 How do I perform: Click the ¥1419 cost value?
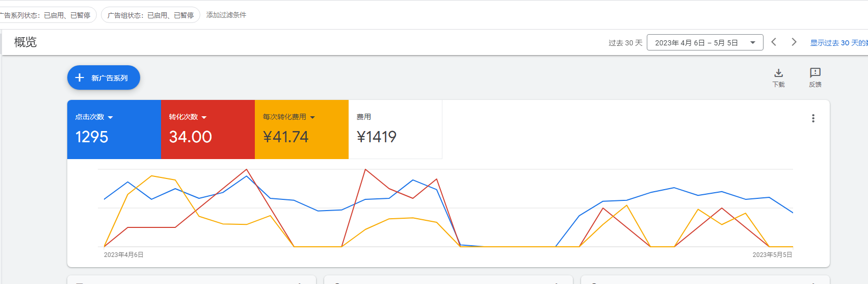point(376,137)
